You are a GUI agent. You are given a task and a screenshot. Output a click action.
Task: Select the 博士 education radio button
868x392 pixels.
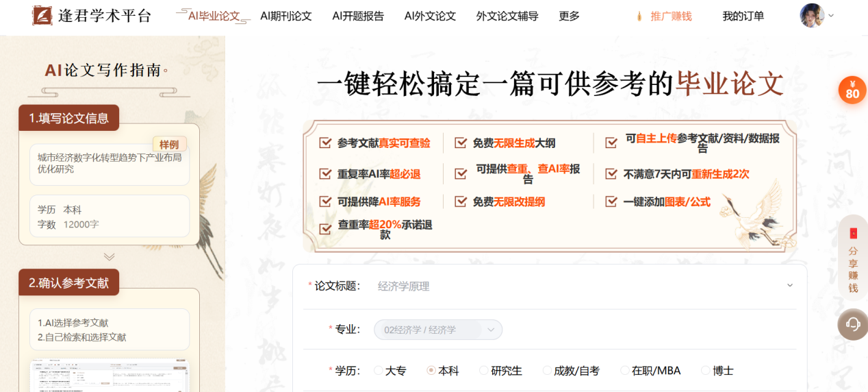tap(706, 370)
